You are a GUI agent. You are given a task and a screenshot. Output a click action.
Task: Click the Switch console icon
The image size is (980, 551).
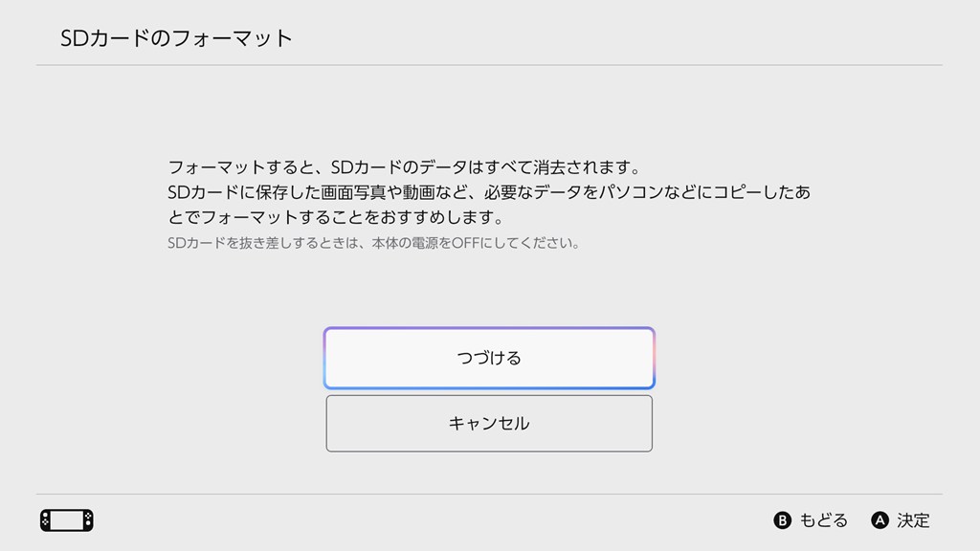click(x=66, y=520)
